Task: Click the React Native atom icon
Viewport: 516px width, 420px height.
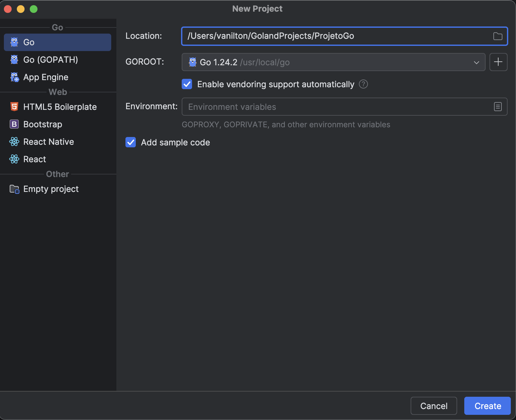Action: pos(14,142)
